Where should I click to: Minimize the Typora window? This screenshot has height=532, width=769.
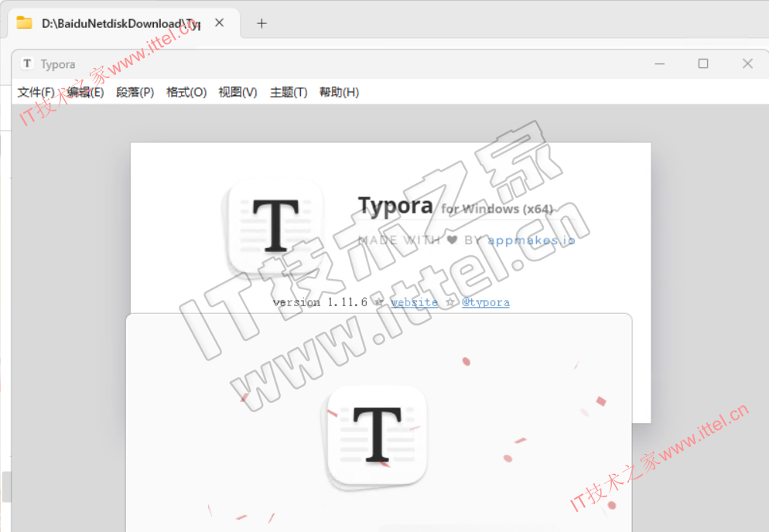coord(659,64)
